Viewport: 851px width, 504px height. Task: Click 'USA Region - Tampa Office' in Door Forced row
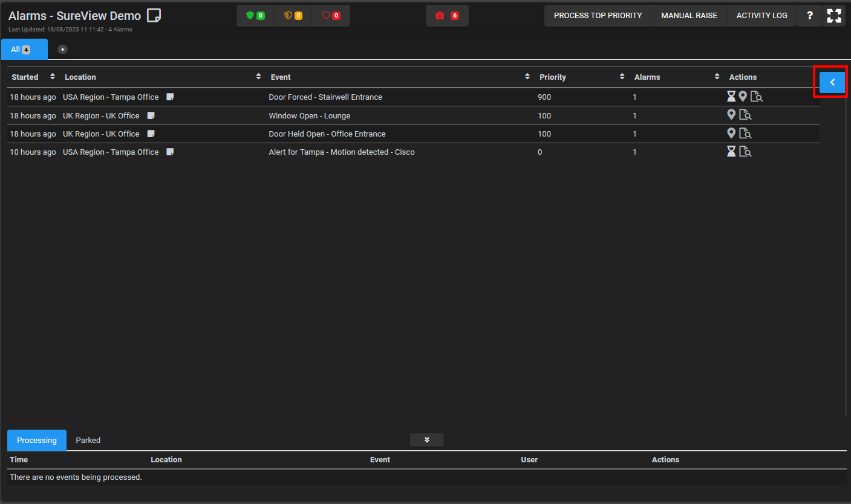[111, 97]
